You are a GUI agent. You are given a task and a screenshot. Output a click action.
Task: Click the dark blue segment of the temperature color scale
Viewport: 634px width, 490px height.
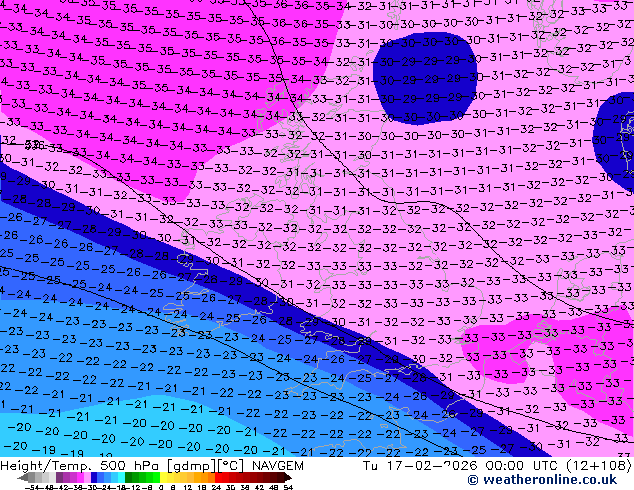94,477
